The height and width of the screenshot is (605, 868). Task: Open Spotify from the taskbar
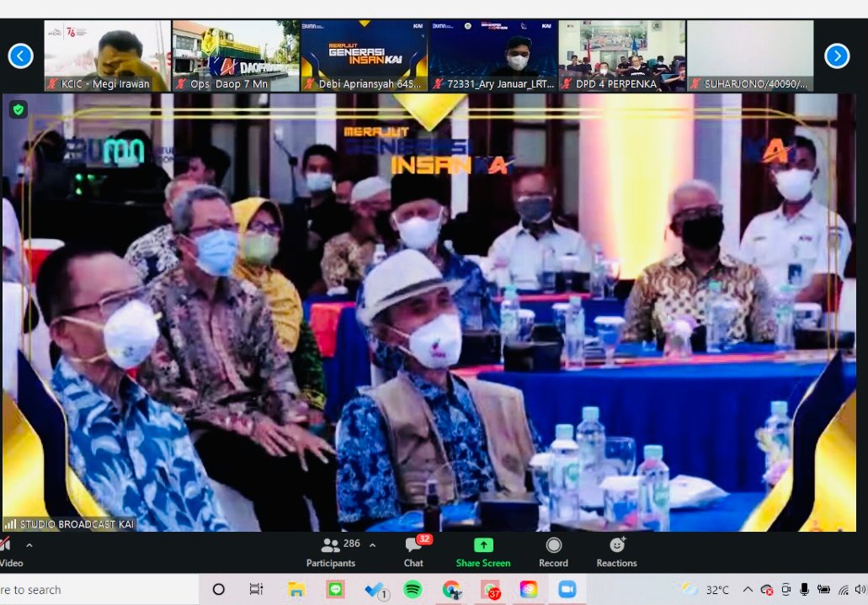(413, 589)
